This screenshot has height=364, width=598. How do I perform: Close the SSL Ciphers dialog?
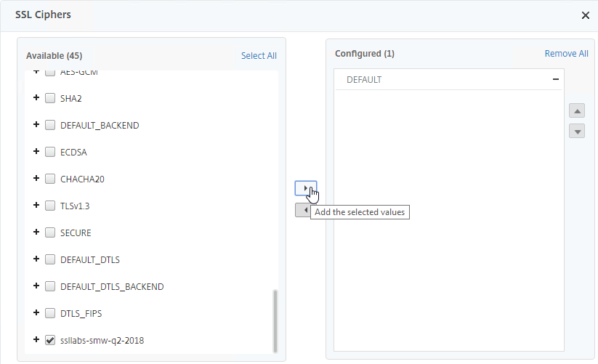point(586,15)
